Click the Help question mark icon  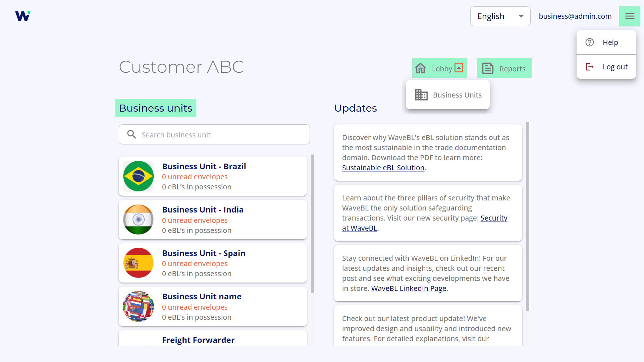[590, 42]
